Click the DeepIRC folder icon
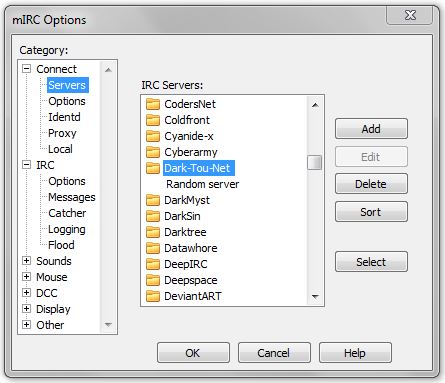Image resolution: width=445 pixels, height=383 pixels. pyautogui.click(x=153, y=264)
